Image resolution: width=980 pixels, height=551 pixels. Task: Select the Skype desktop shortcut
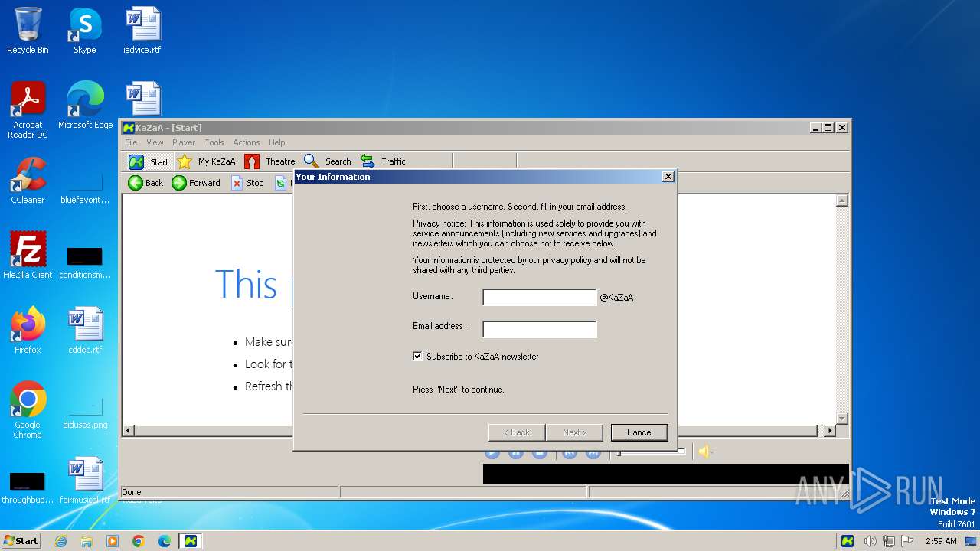[x=85, y=31]
